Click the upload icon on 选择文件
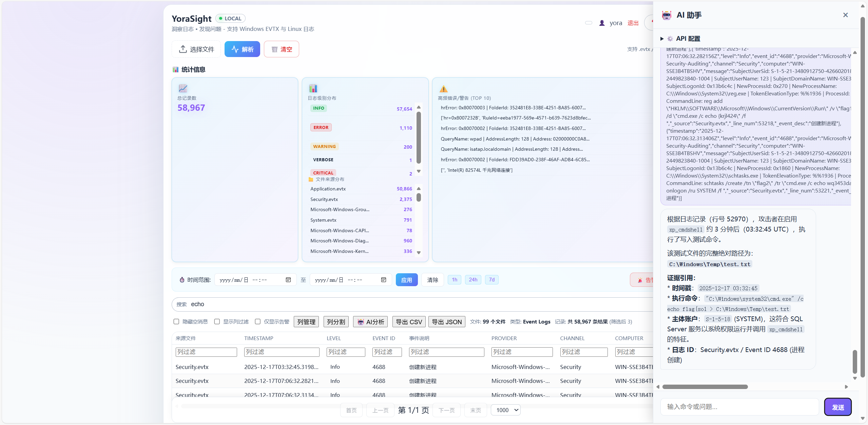 pyautogui.click(x=183, y=49)
